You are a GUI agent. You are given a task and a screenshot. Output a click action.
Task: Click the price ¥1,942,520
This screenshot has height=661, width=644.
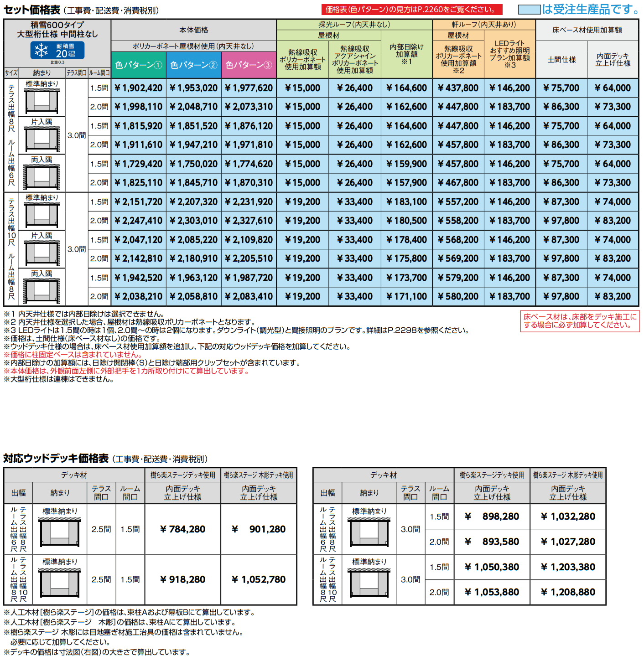[139, 278]
